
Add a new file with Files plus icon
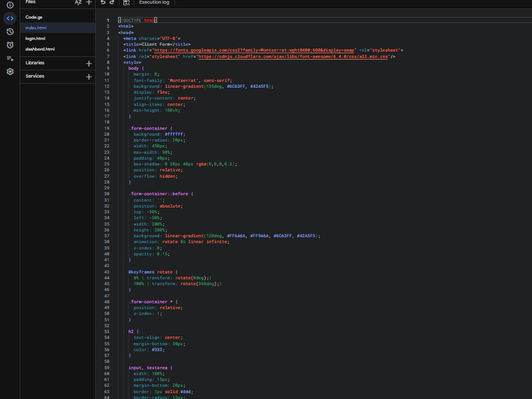click(89, 2)
